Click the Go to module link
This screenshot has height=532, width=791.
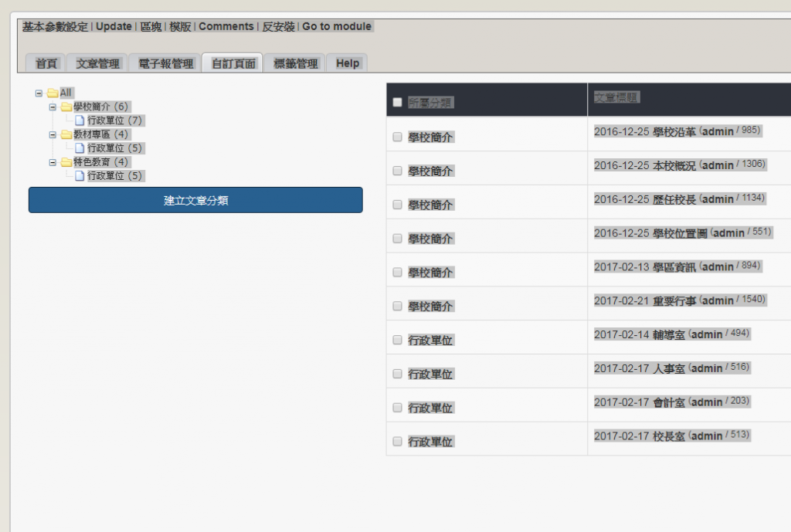click(337, 26)
